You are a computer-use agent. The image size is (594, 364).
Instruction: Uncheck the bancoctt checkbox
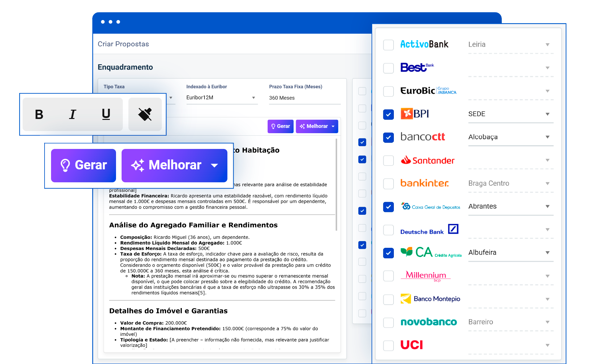[x=388, y=137]
